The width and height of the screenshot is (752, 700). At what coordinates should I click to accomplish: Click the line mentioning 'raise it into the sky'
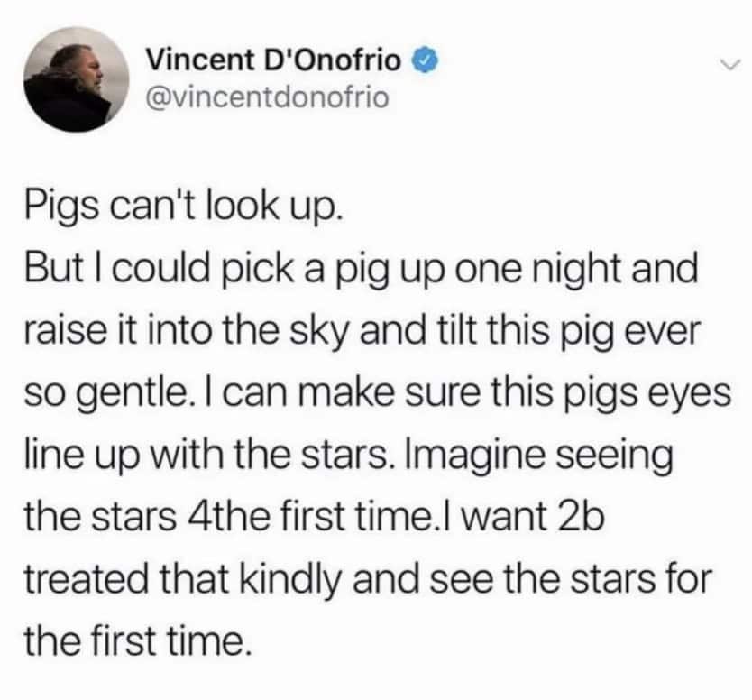tap(361, 329)
